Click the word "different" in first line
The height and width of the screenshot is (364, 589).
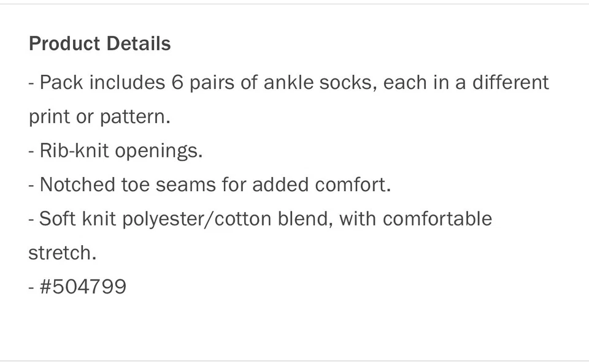tap(510, 83)
